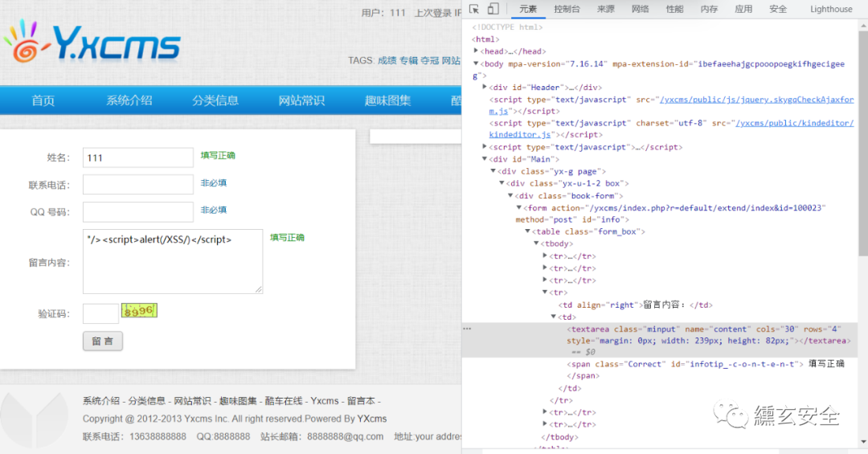
Task: Open the 内存 tab
Action: point(709,9)
